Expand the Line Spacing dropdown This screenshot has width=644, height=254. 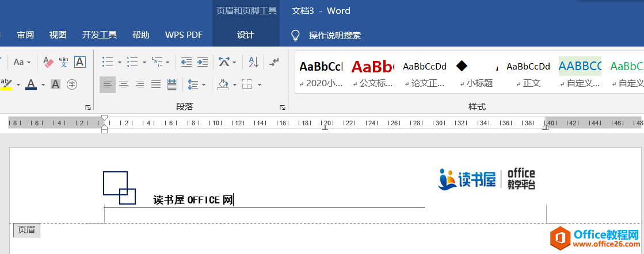pyautogui.click(x=204, y=85)
